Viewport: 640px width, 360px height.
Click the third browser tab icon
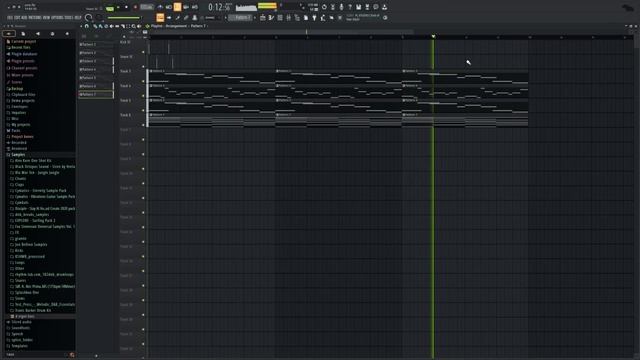click(38, 33)
